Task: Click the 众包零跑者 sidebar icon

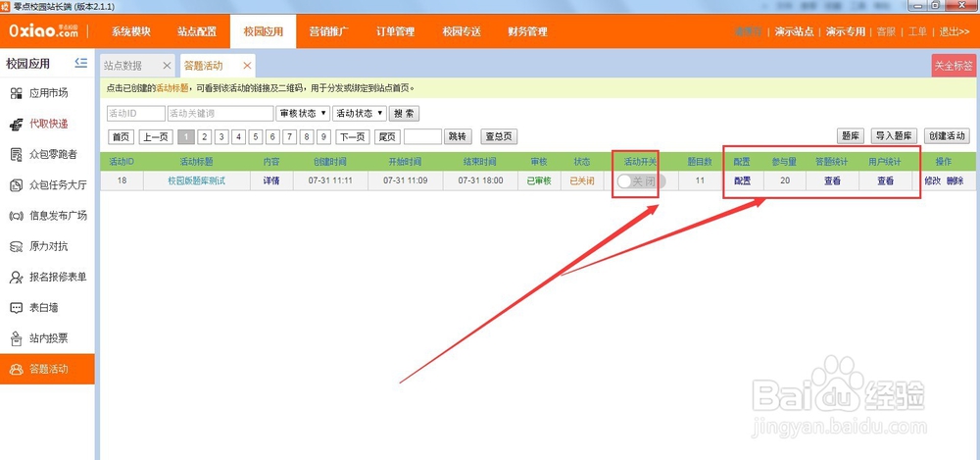Action: pyautogui.click(x=17, y=155)
